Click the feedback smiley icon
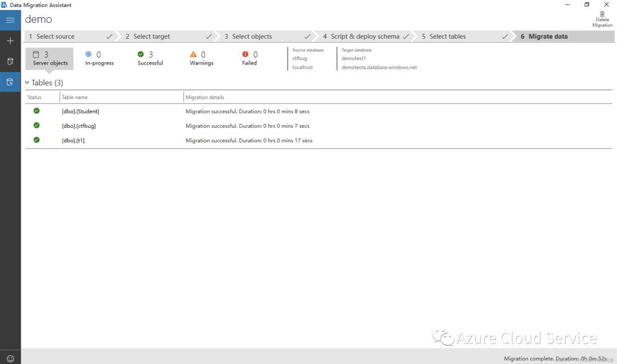Image resolution: width=617 pixels, height=364 pixels. (x=10, y=358)
